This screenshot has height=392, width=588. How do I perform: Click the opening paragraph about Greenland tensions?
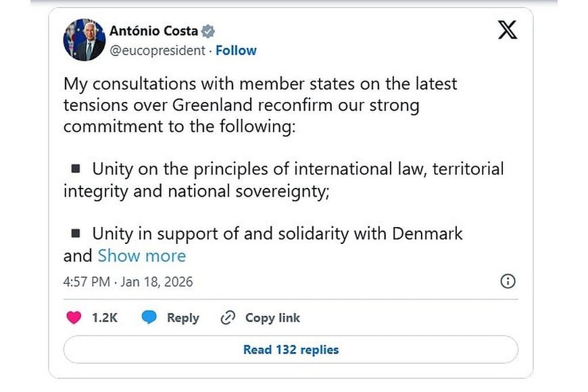coord(260,105)
